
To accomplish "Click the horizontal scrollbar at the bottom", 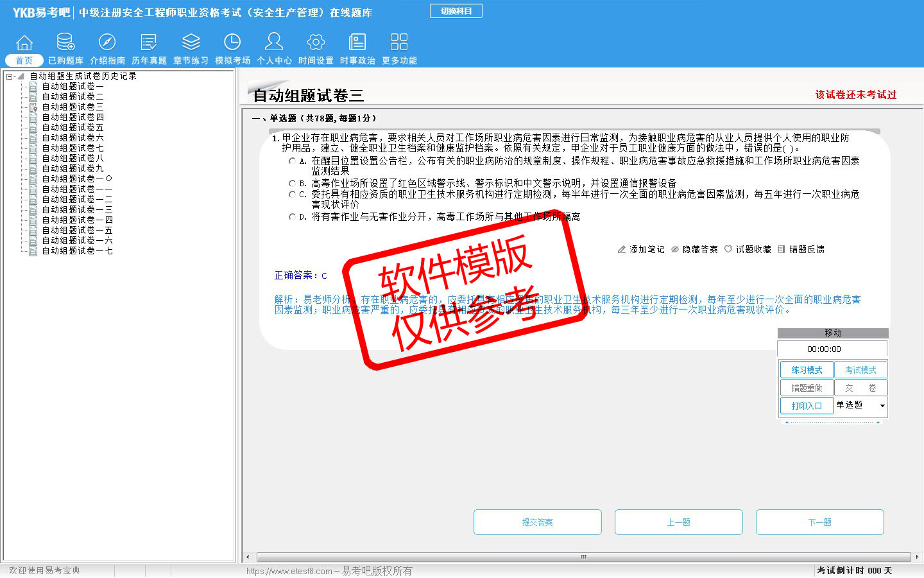I will tap(583, 557).
